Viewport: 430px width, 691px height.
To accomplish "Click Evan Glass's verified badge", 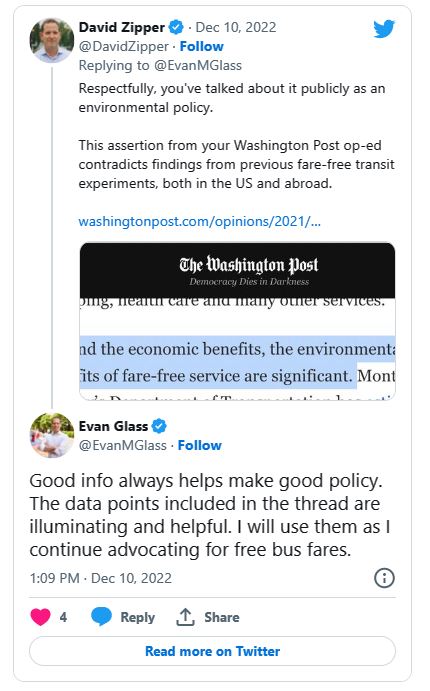I will [x=159, y=426].
